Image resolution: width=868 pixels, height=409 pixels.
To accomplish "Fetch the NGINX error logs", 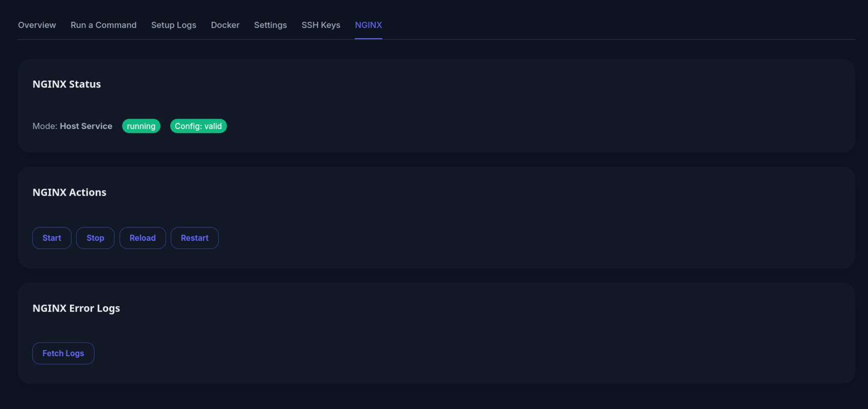I will 63,353.
